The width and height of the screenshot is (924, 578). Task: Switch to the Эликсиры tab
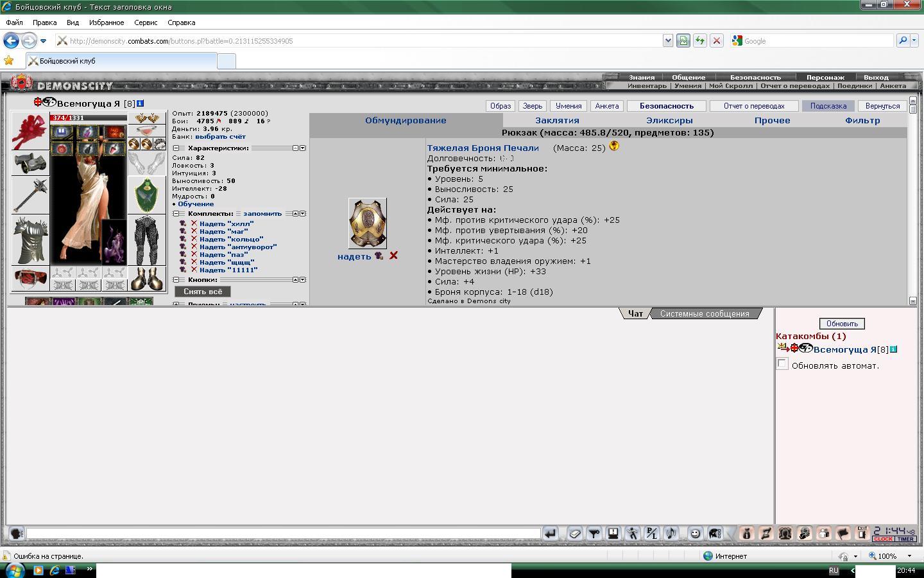[x=669, y=120]
